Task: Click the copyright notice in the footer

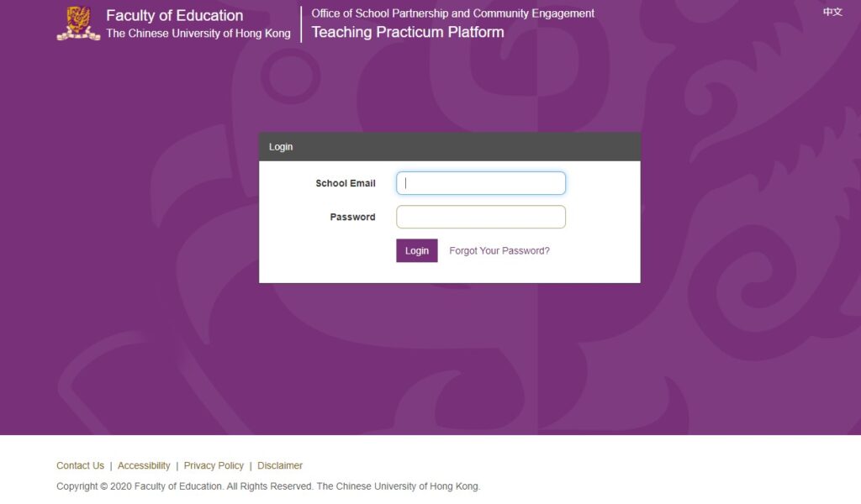Action: click(x=268, y=486)
